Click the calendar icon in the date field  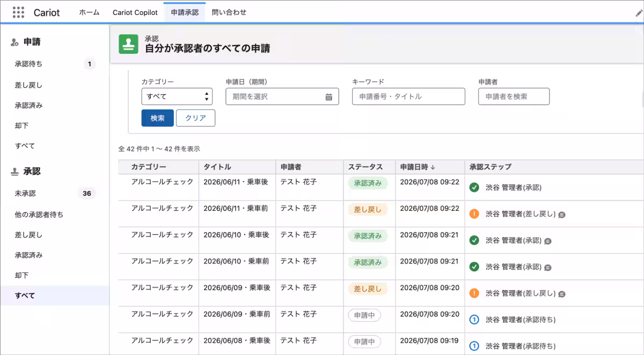(x=329, y=97)
